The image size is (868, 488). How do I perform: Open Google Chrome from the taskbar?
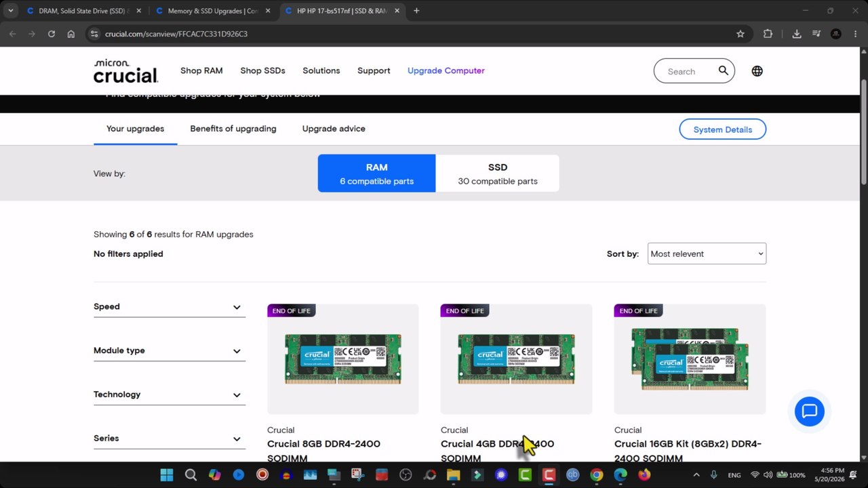(x=597, y=475)
